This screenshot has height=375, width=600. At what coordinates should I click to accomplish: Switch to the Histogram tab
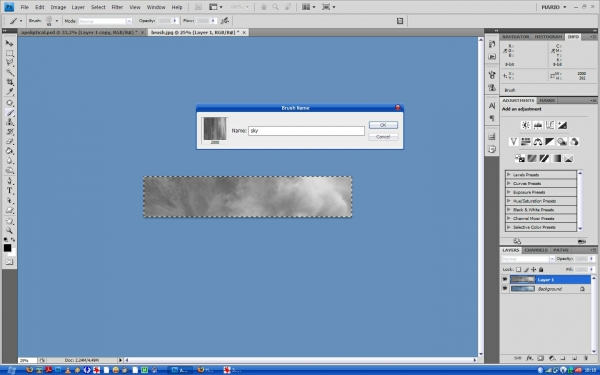tap(548, 37)
